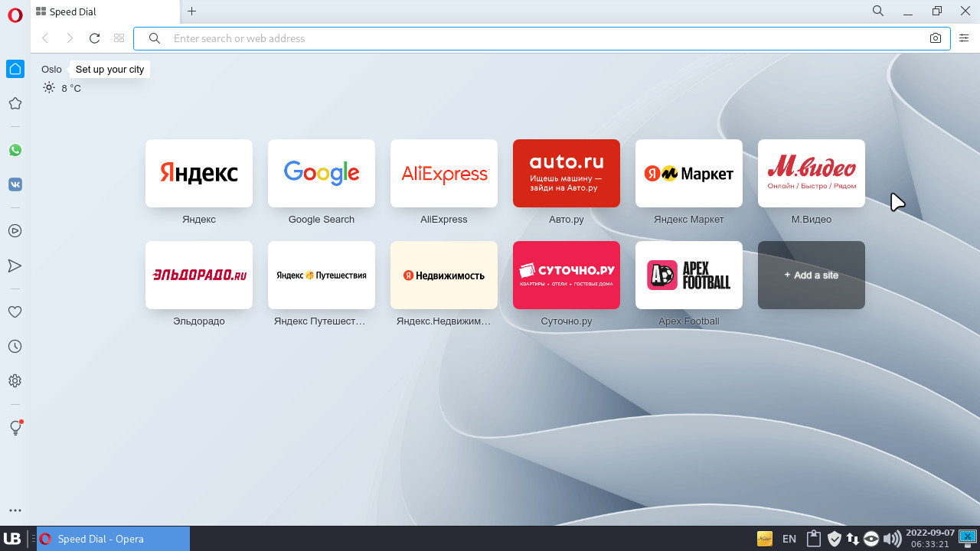Image resolution: width=980 pixels, height=551 pixels.
Task: Open tips lightbulb icon in sidebar
Action: 15,428
